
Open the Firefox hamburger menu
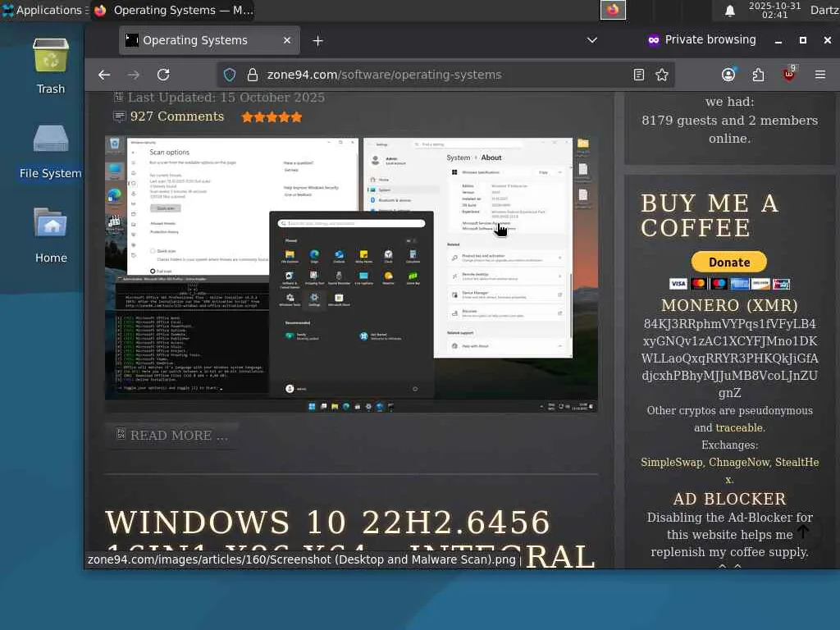coord(820,75)
